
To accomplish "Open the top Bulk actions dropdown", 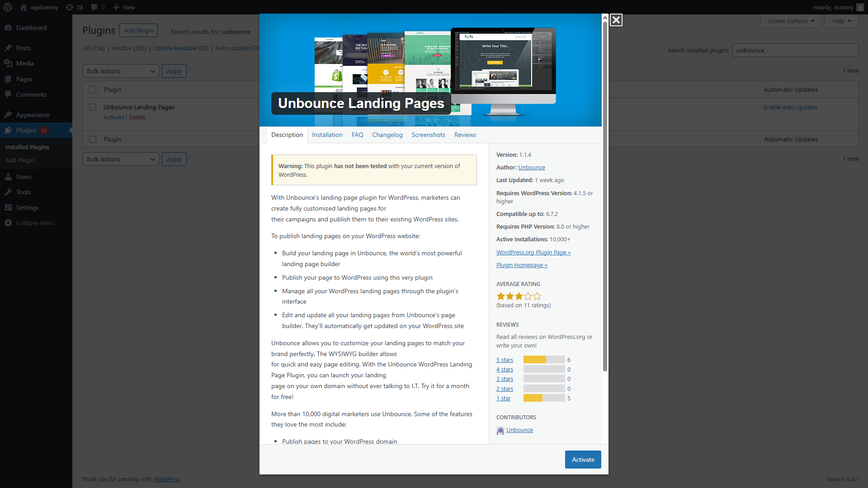I will tap(121, 71).
